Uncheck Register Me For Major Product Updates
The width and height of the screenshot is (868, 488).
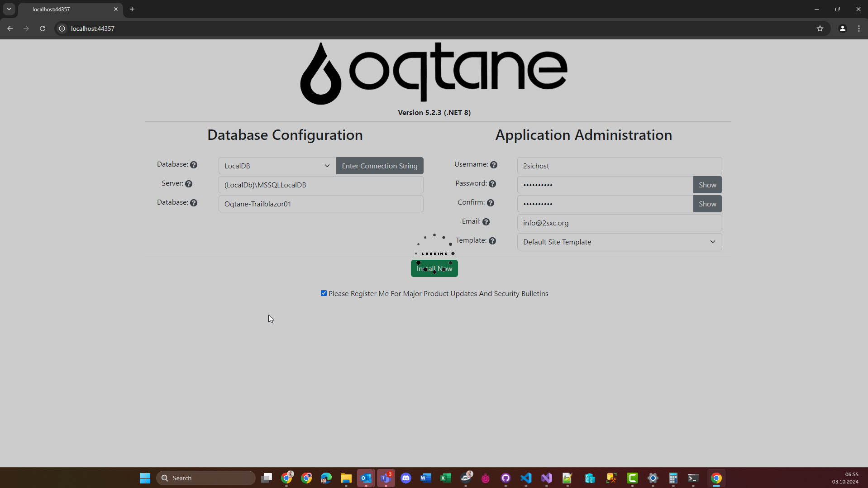tap(323, 293)
